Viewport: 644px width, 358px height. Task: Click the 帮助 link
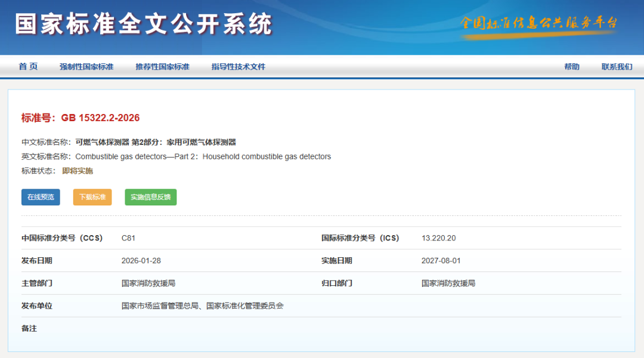pos(572,67)
